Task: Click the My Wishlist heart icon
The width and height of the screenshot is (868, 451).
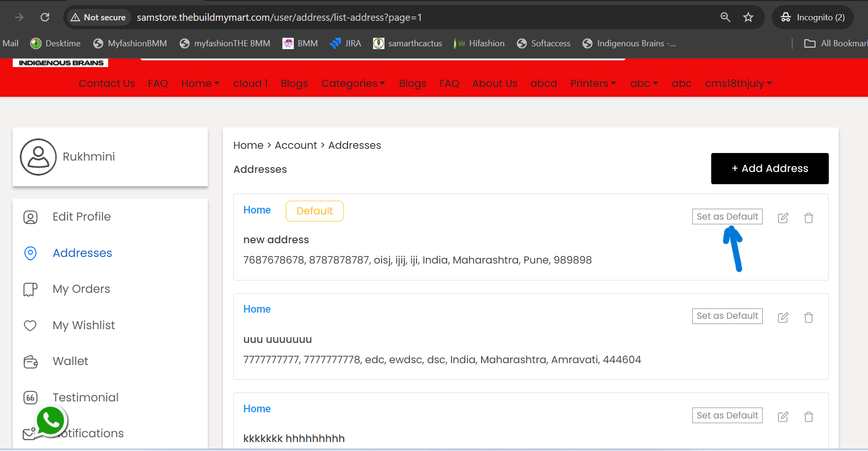Action: (x=30, y=325)
